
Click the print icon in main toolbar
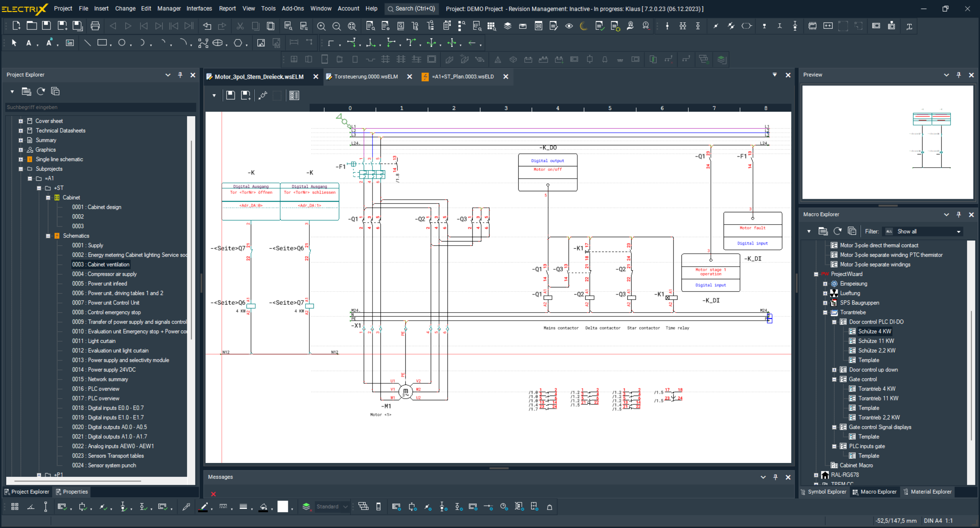click(95, 26)
